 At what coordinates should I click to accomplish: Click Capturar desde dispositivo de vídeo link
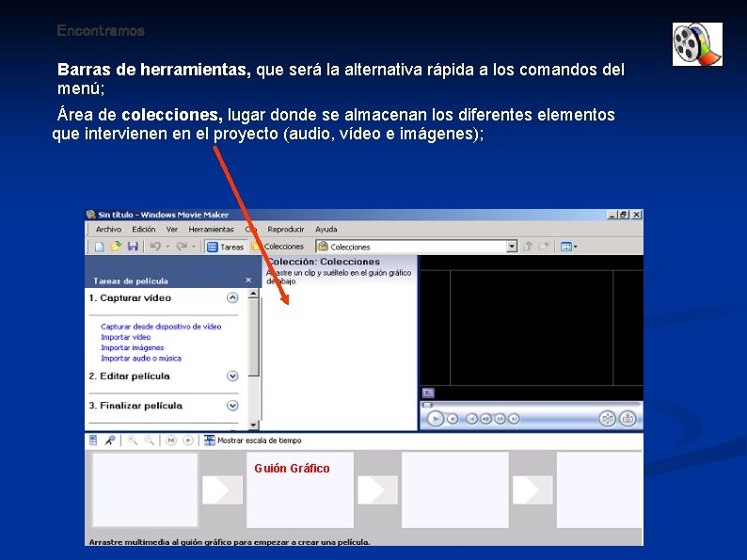pyautogui.click(x=161, y=327)
